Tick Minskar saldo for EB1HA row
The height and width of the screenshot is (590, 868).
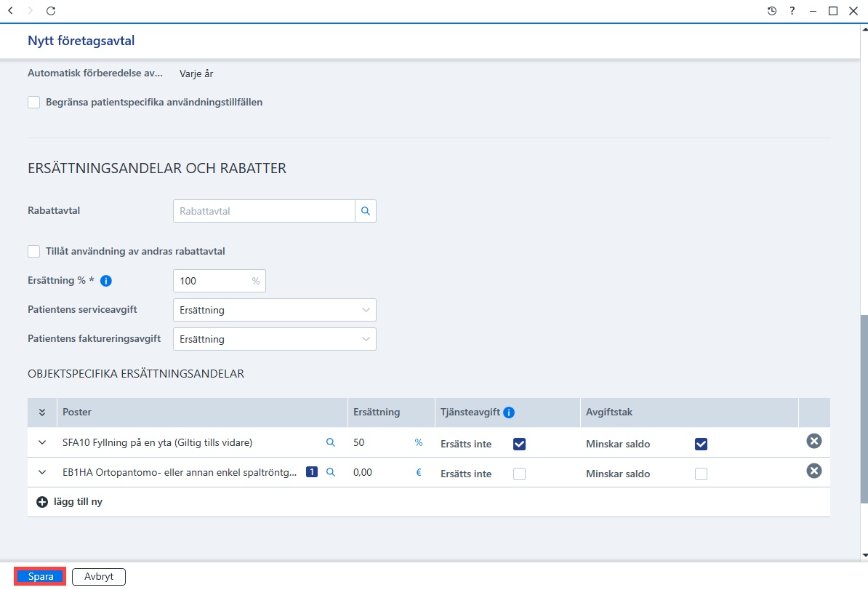point(701,474)
